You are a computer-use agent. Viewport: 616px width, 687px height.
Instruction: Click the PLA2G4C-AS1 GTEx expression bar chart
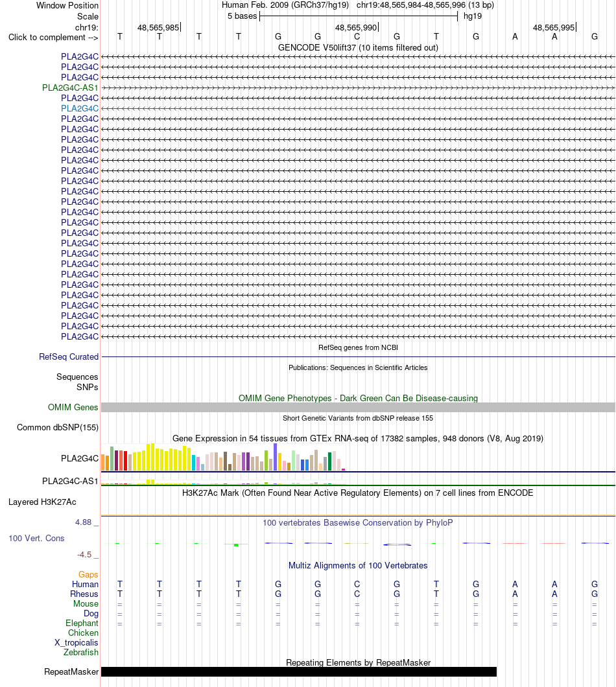pos(223,482)
